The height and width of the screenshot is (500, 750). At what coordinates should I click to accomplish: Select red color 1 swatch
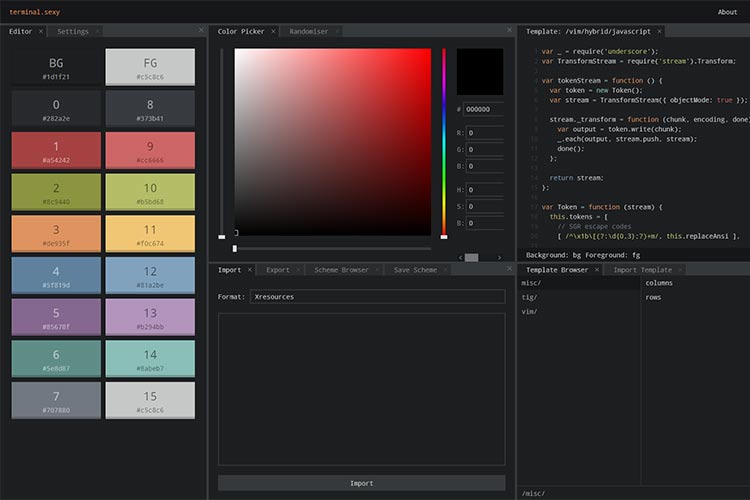tap(56, 150)
